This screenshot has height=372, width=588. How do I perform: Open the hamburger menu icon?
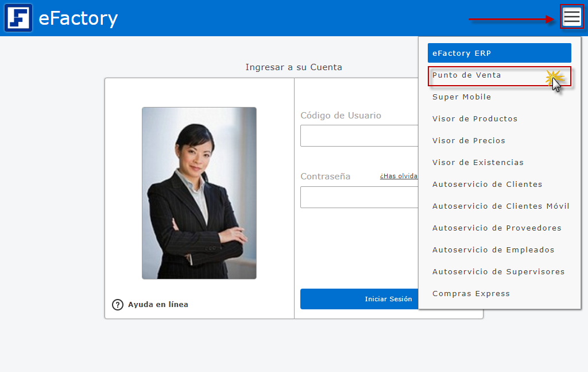[x=571, y=17]
